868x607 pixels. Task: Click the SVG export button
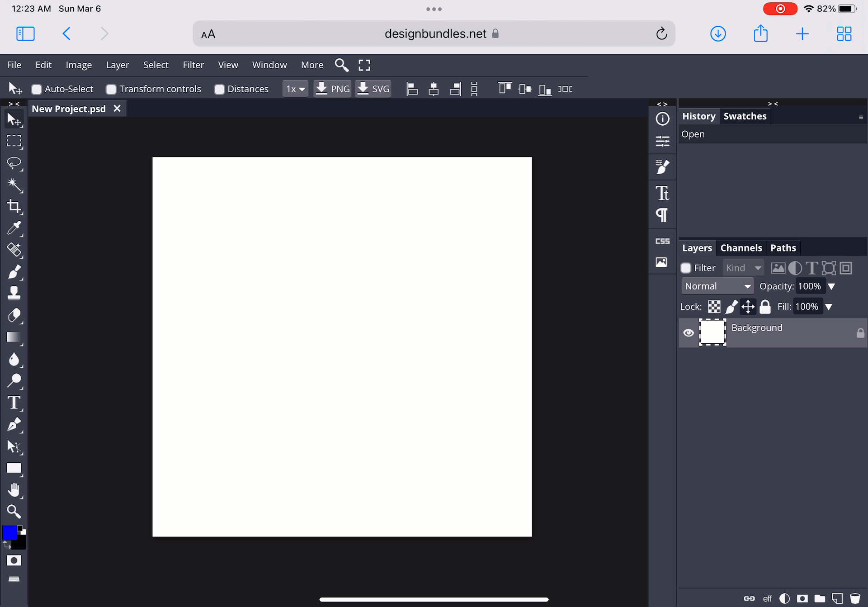373,89
